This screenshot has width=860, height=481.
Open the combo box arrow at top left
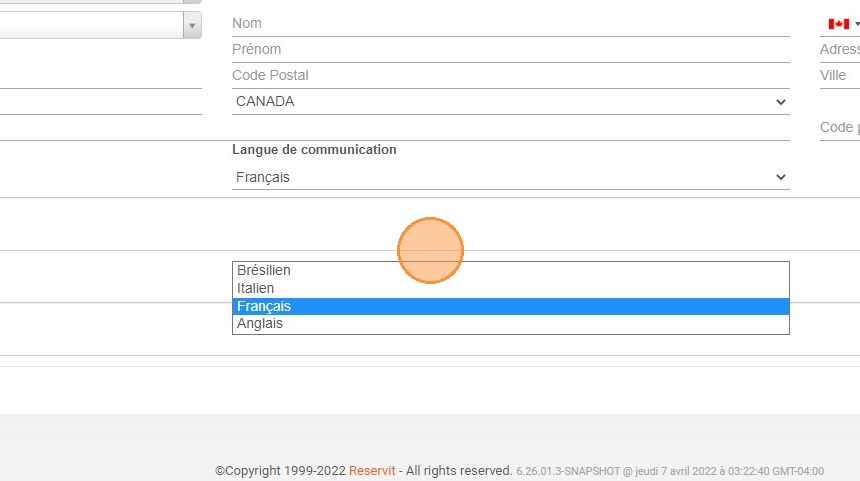pyautogui.click(x=192, y=25)
